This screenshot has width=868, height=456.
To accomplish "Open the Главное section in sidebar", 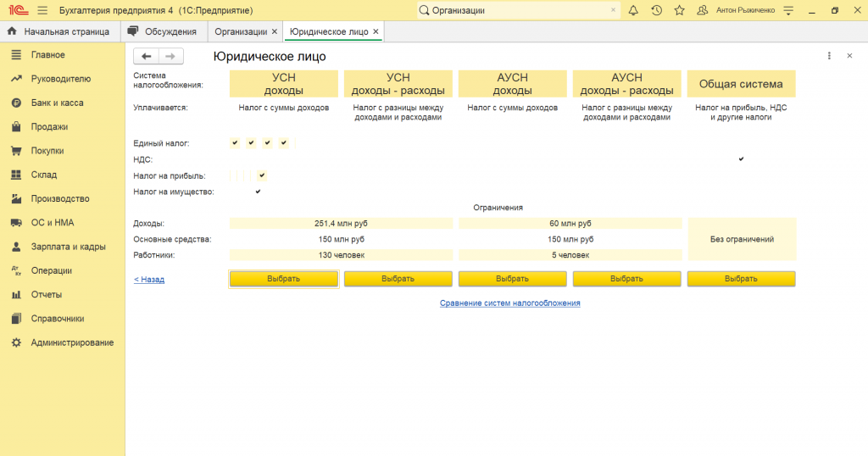I will point(47,55).
